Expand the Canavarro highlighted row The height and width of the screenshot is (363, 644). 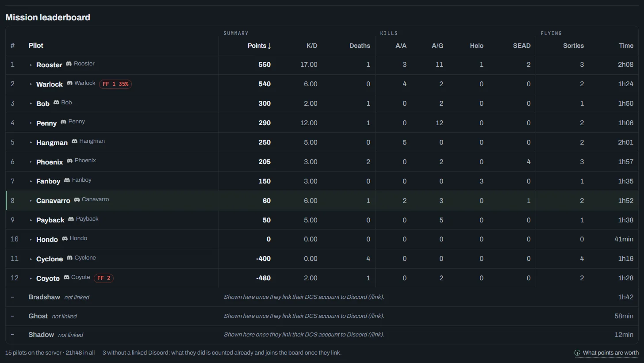click(x=31, y=201)
